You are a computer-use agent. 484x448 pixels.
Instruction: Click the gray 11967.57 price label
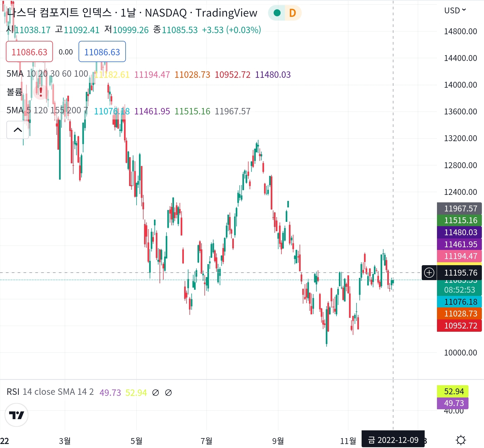459,208
